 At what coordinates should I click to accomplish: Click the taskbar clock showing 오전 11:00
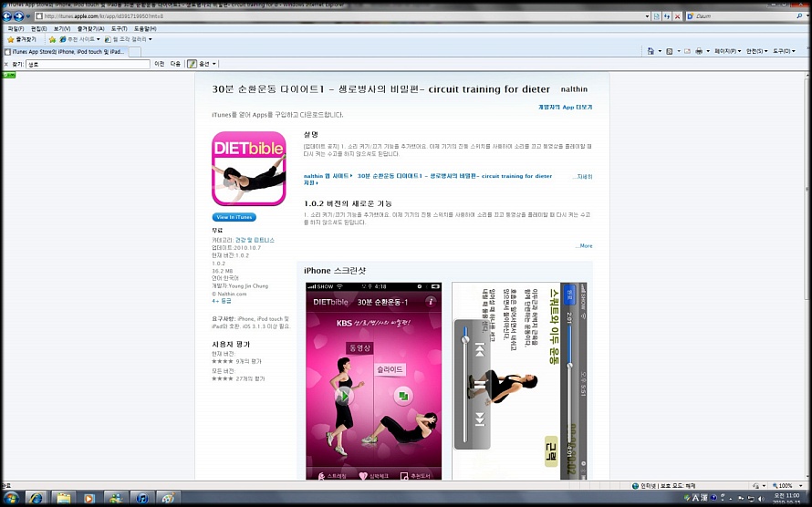click(786, 499)
